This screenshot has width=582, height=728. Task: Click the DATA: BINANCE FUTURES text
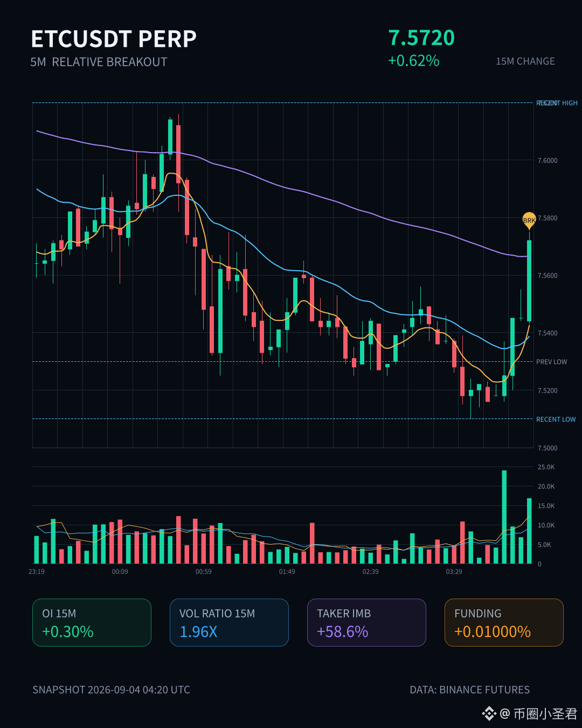469,690
